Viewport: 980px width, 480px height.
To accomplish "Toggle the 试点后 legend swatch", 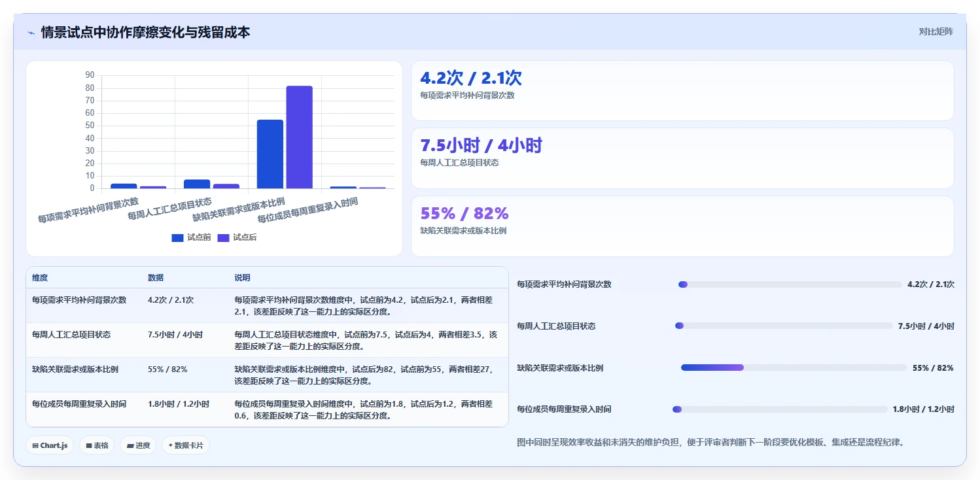I will pyautogui.click(x=223, y=237).
